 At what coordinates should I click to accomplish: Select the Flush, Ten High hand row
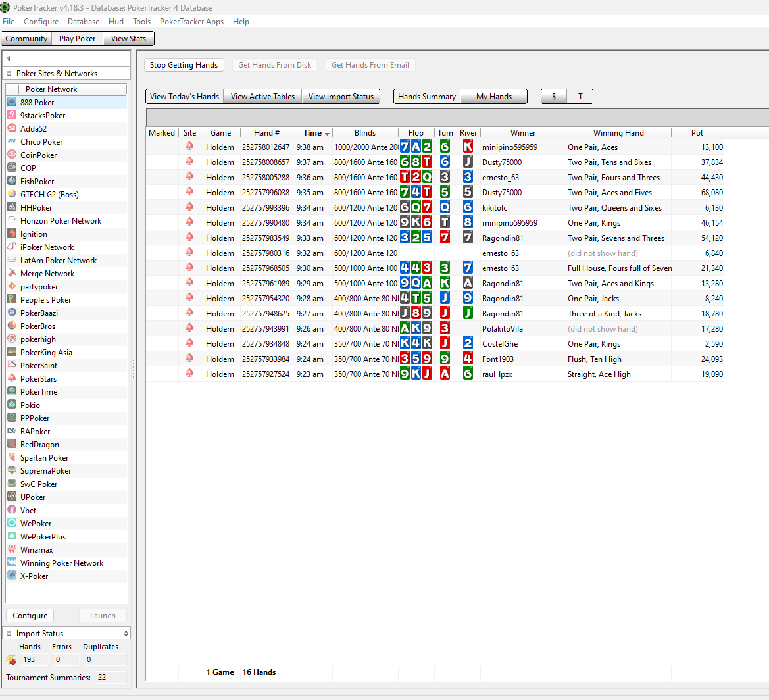[x=435, y=359]
